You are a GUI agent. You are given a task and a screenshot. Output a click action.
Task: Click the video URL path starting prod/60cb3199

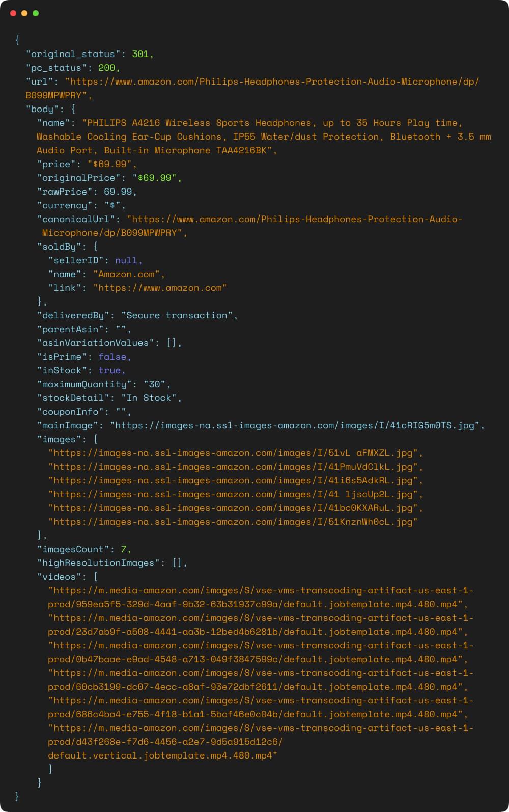256,687
